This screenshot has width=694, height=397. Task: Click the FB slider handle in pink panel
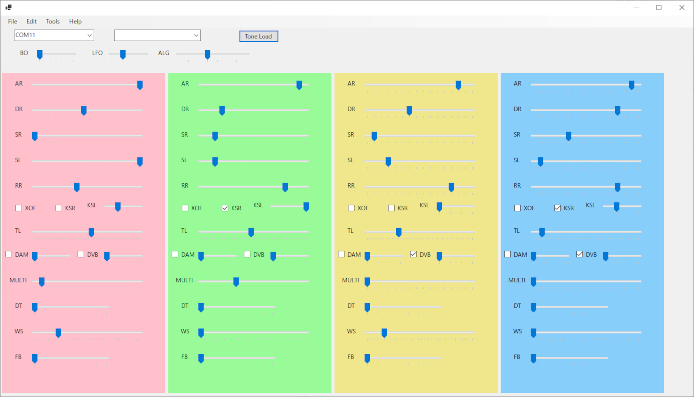(x=35, y=358)
